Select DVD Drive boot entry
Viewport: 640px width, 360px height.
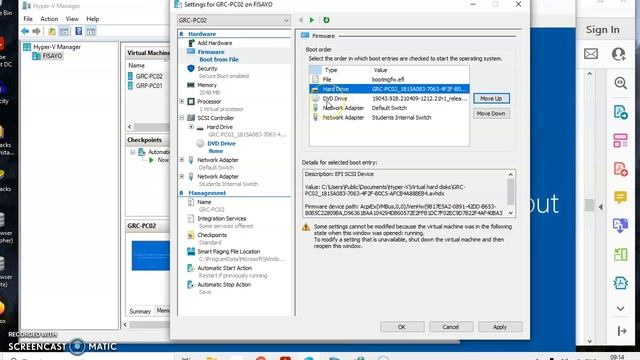(x=389, y=98)
